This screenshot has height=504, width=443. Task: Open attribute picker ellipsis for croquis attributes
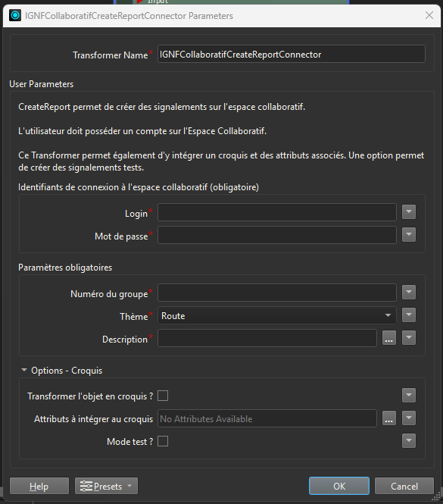tap(389, 418)
